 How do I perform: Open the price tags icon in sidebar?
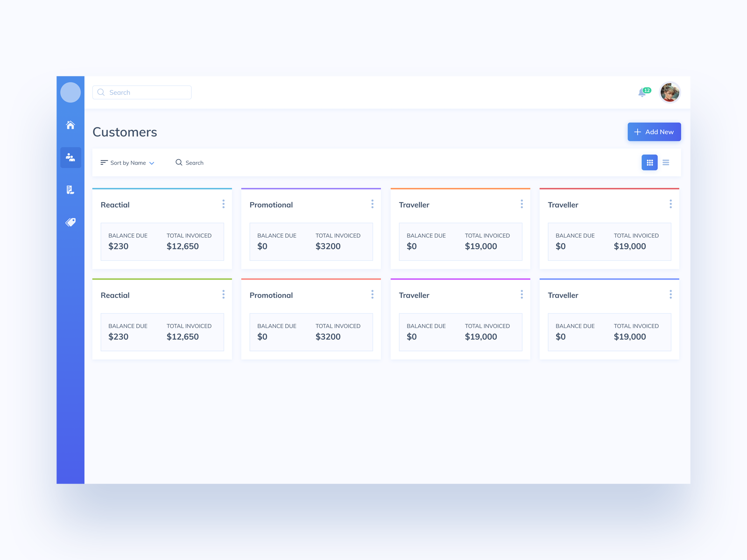70,222
